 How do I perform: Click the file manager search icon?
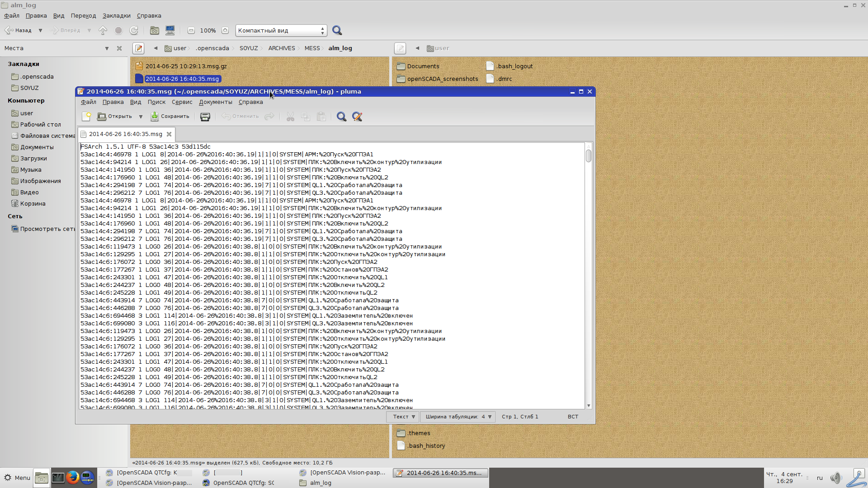[x=337, y=31]
